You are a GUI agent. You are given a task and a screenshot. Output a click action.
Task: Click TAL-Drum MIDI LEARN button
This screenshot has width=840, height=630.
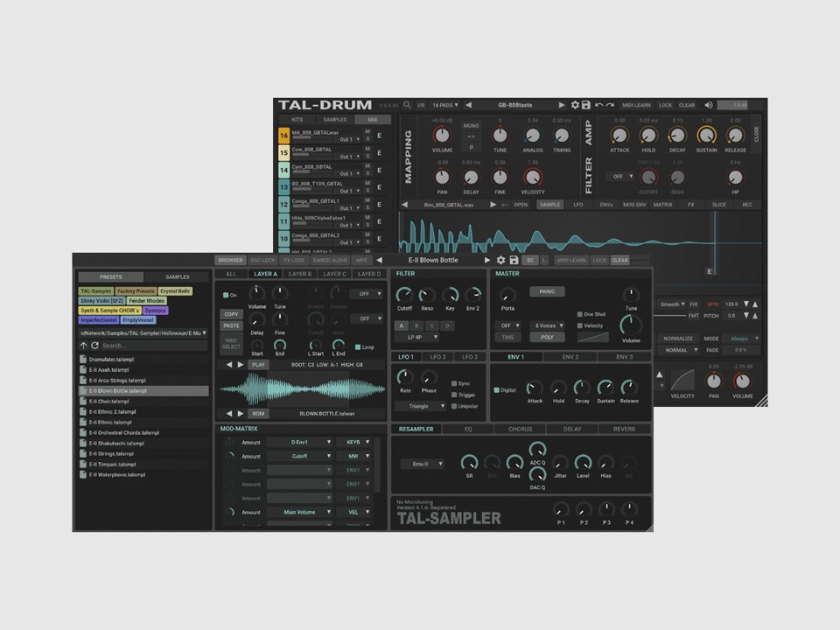[x=636, y=105]
